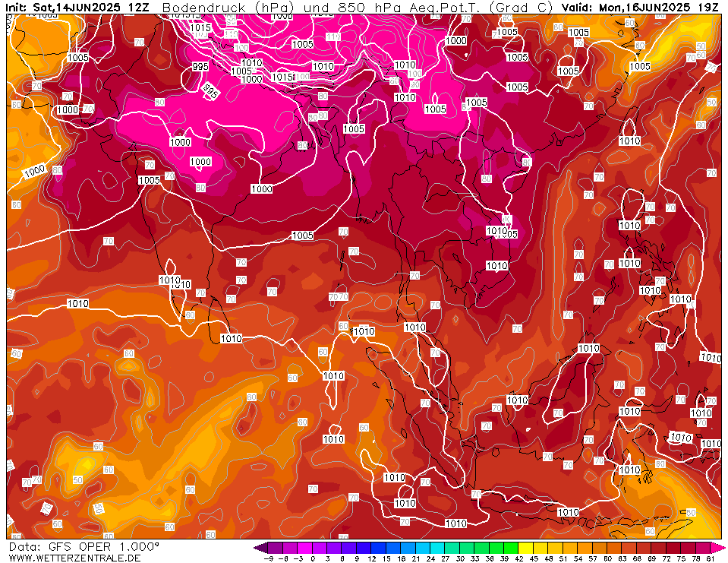Click the 42 legend scale value
The image size is (728, 563).
(x=518, y=558)
